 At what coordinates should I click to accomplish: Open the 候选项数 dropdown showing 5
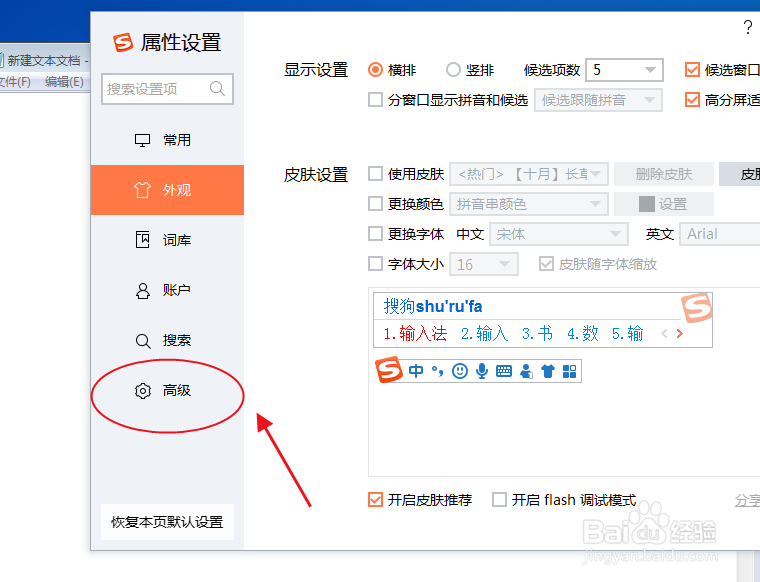click(624, 70)
